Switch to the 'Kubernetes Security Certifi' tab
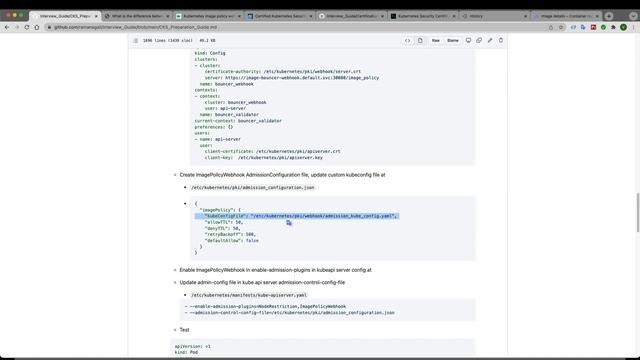Viewport: 640px width, 360px height. 422,16
